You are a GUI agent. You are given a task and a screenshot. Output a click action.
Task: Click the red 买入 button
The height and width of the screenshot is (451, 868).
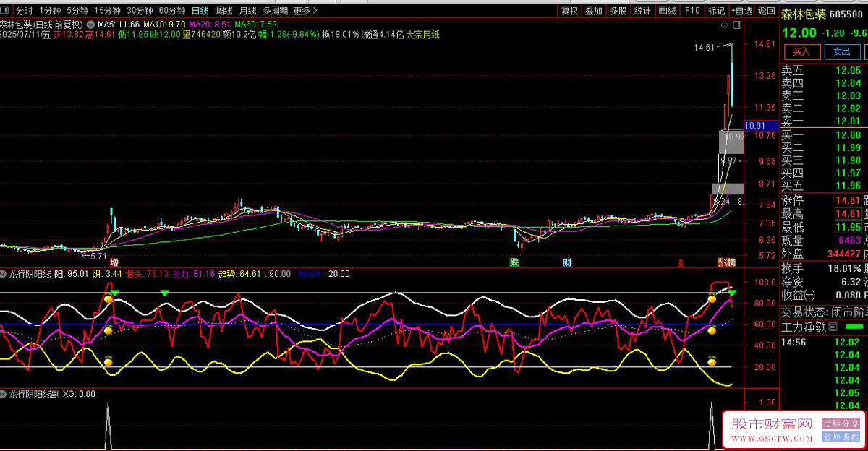(801, 52)
